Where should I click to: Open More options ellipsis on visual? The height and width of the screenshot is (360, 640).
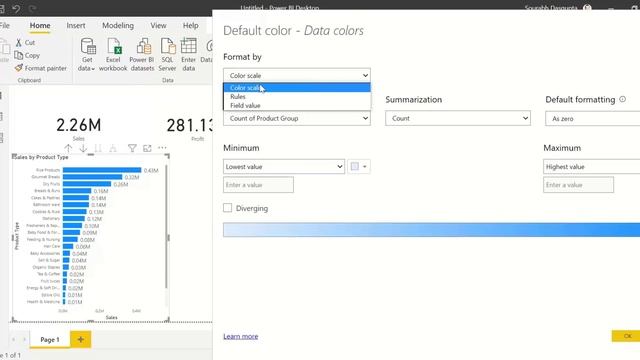point(162,148)
